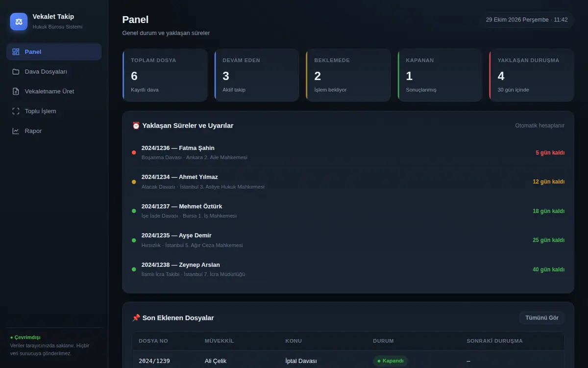This screenshot has width=588, height=368.
Task: Select the Toplam Dosya stat card
Action: [165, 75]
